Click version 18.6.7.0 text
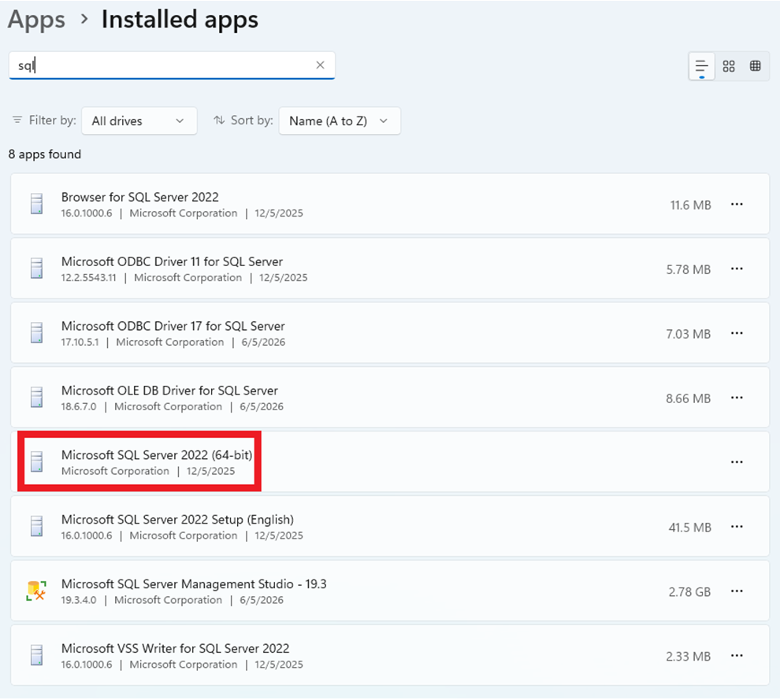This screenshot has height=700, width=780. pyautogui.click(x=79, y=406)
